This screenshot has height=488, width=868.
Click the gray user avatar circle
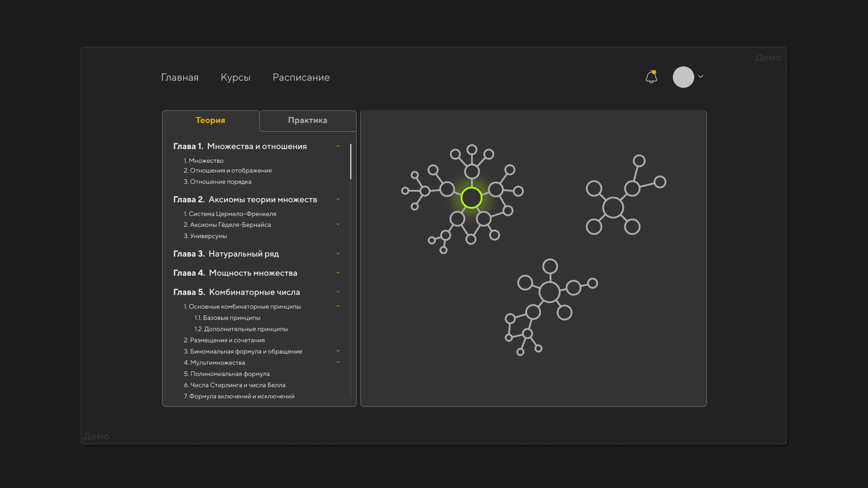click(x=683, y=77)
